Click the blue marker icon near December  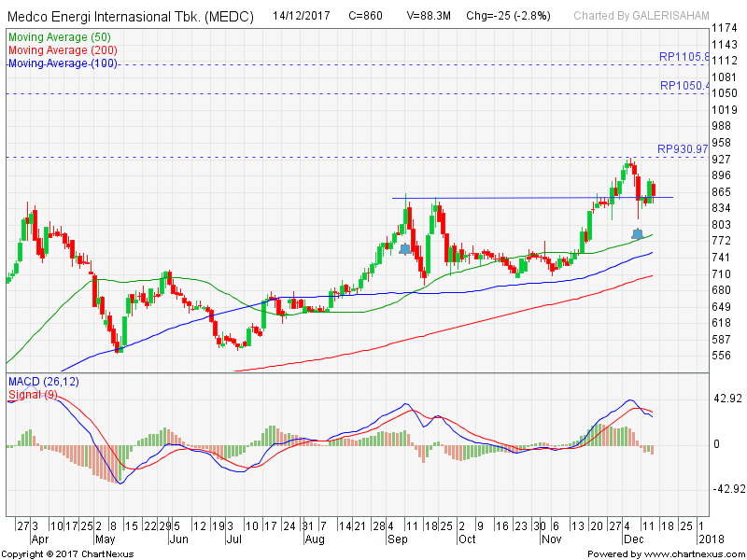pyautogui.click(x=638, y=233)
